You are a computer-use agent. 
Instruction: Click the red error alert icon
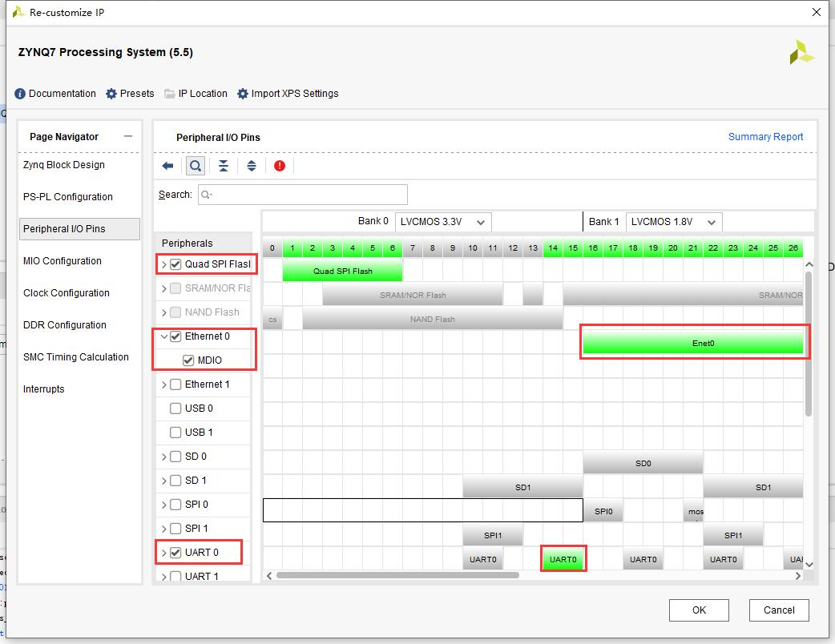click(x=280, y=166)
